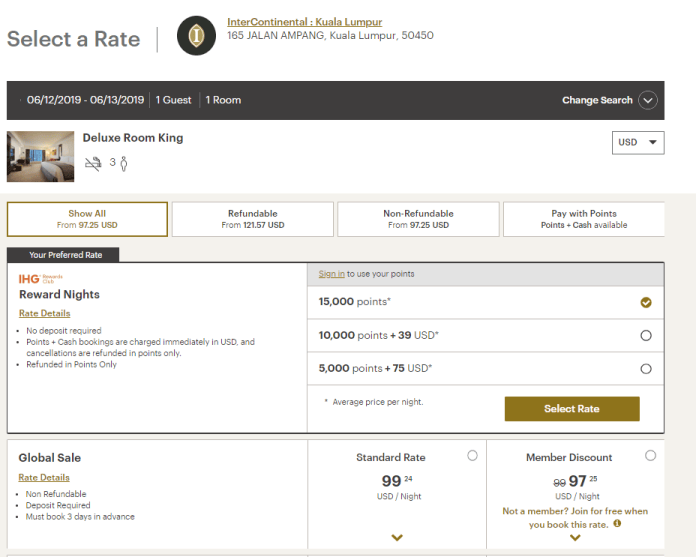The image size is (696, 557).
Task: Click the 'Global Sale' heading
Action: click(x=50, y=458)
